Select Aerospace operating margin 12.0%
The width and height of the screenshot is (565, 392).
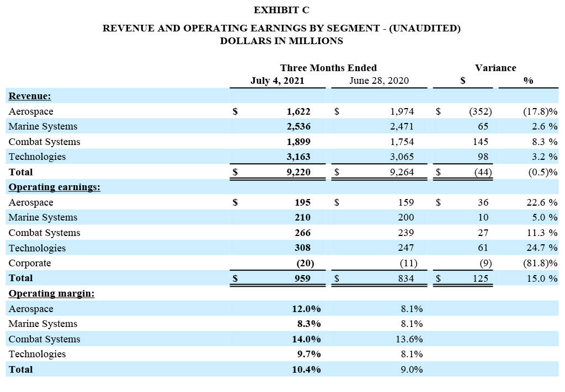pos(306,309)
